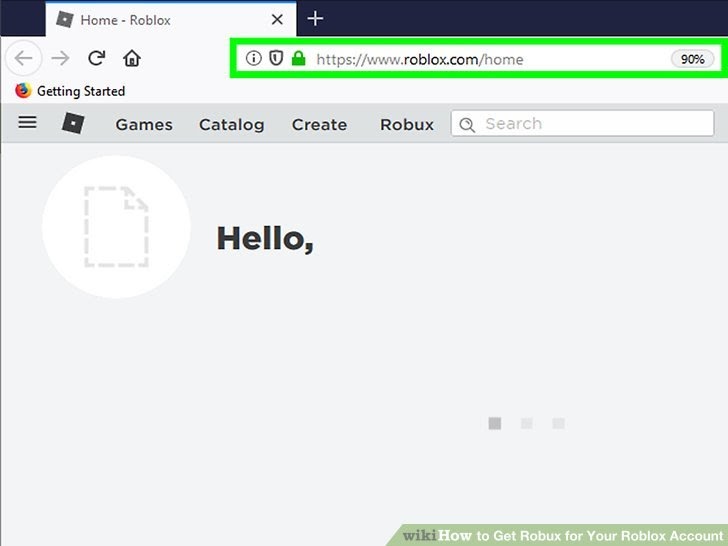Open the tracking protection shield icon
This screenshot has height=546, width=728.
point(276,58)
